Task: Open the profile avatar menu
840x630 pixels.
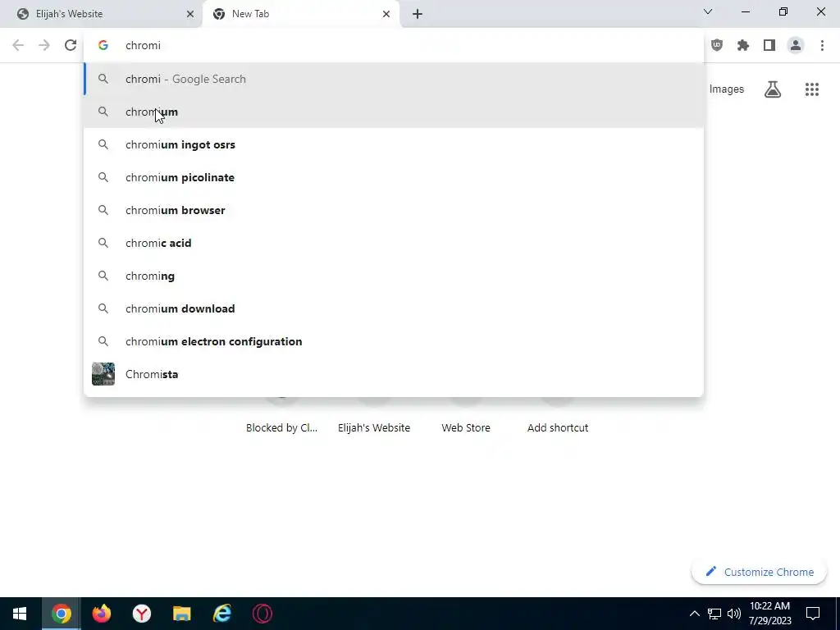Action: [x=796, y=46]
